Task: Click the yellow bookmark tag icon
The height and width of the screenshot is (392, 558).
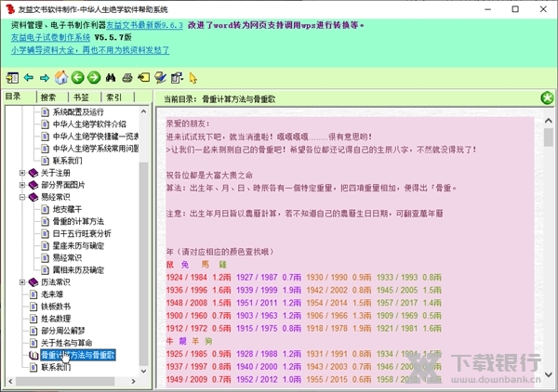Action: [144, 77]
